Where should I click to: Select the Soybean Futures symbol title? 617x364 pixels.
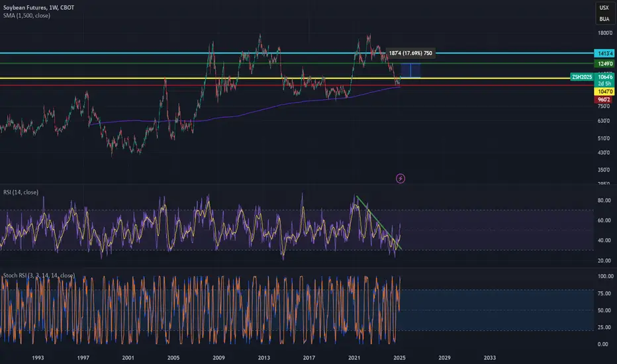[38, 7]
